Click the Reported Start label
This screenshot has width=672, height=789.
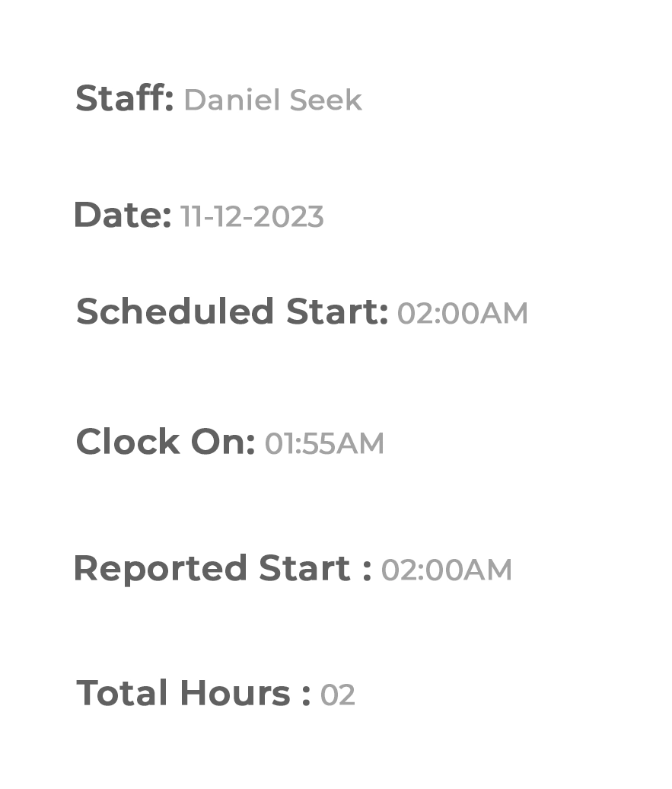222,569
